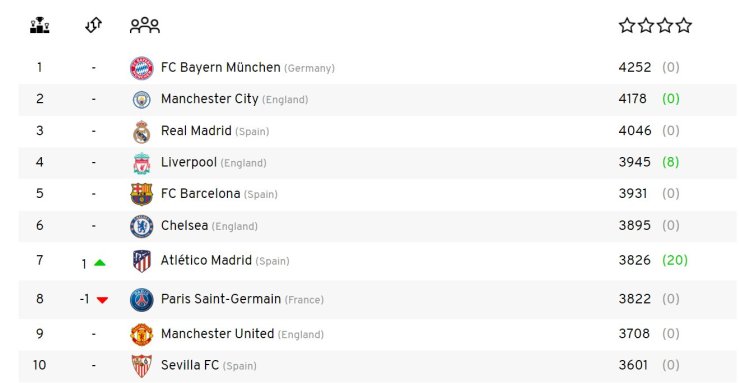
Task: Click the podium rank column icon
Action: tap(40, 25)
